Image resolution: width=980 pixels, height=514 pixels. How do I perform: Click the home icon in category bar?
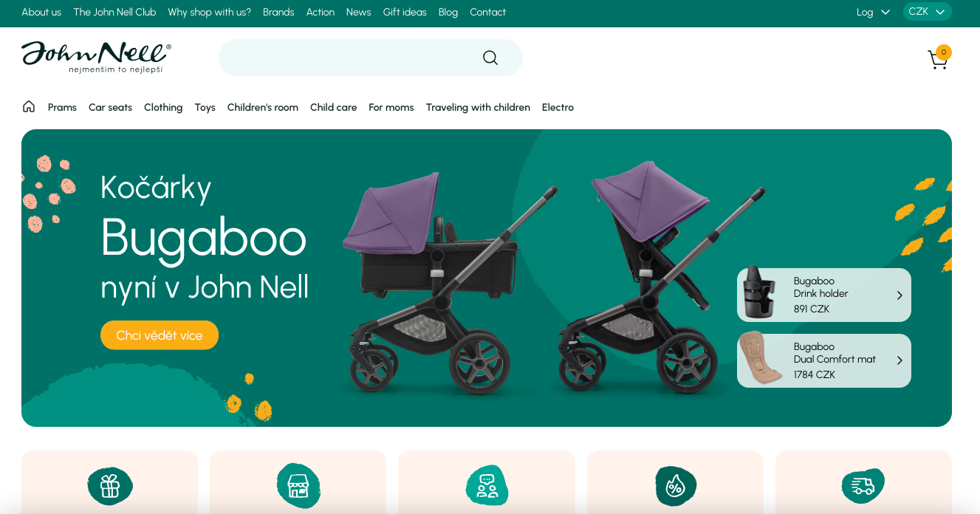29,106
